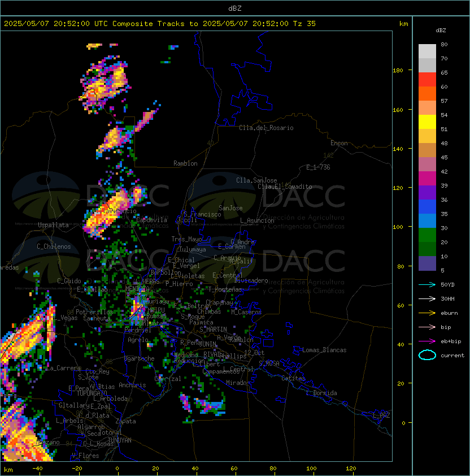Screen dimensions: 470x476
Task: Select the light gray 70-80 dBZ swatch
Action: pos(427,51)
